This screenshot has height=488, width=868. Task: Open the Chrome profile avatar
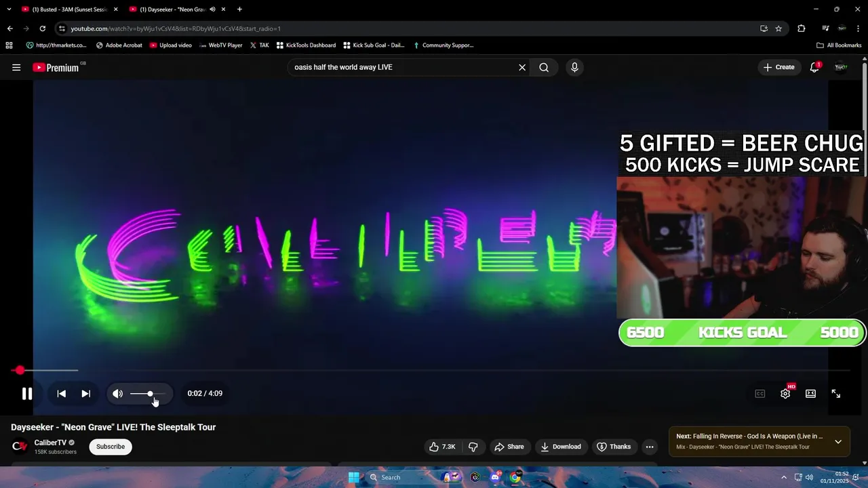click(x=842, y=28)
